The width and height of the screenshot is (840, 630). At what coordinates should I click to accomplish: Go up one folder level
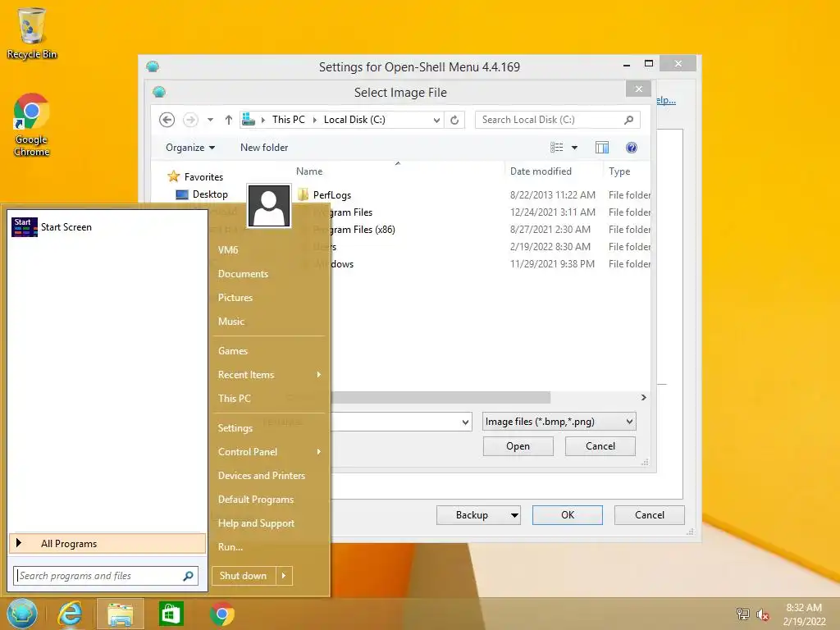click(x=229, y=120)
